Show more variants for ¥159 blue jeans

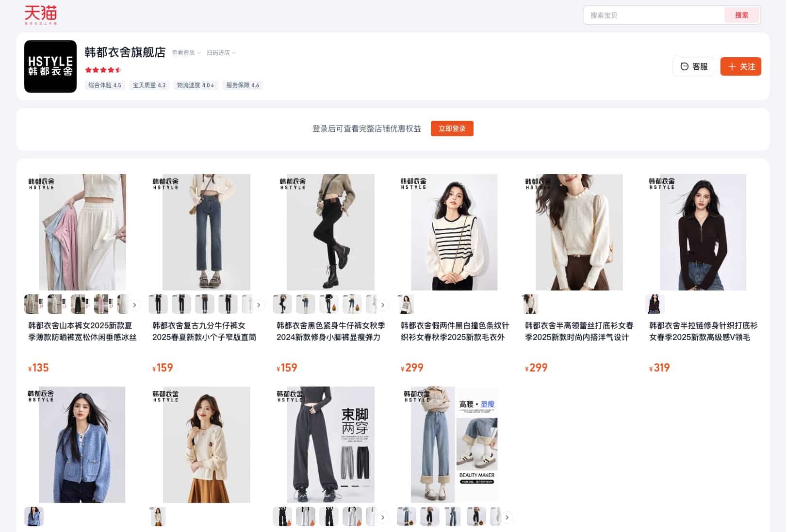click(259, 305)
